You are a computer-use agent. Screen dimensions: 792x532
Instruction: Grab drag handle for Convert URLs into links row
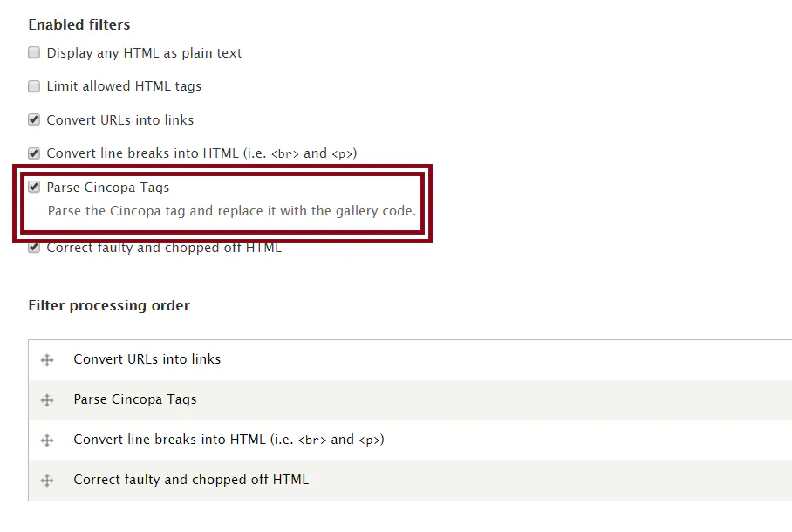47,359
